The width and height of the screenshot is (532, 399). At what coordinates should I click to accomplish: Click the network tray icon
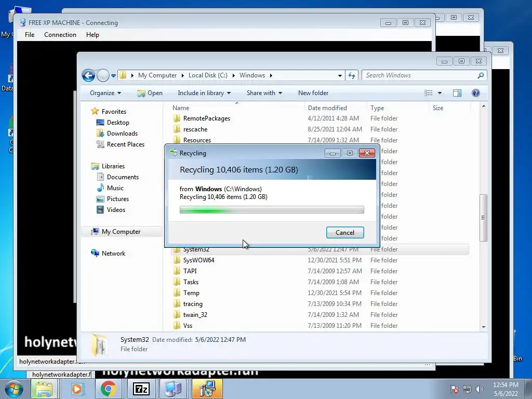tap(467, 389)
